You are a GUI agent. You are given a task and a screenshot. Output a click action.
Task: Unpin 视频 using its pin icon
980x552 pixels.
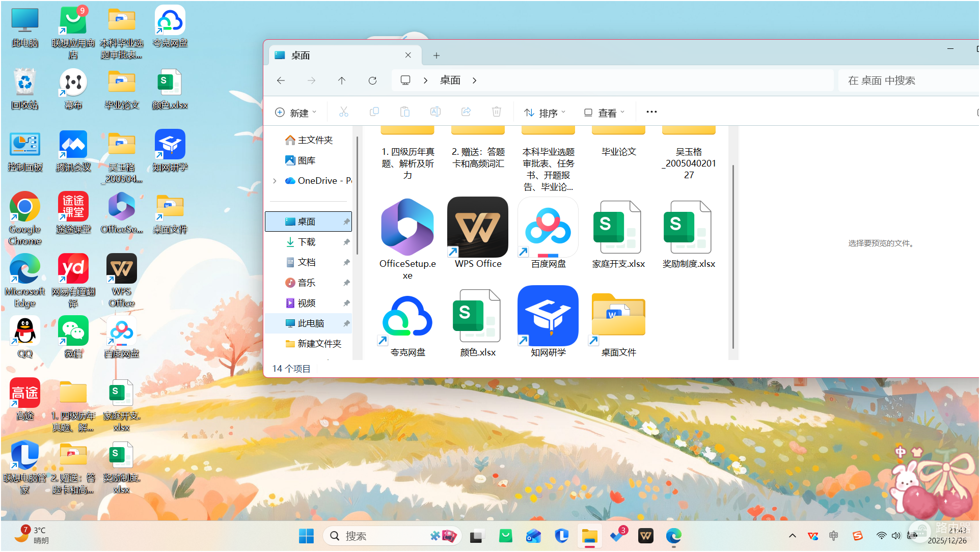point(346,303)
